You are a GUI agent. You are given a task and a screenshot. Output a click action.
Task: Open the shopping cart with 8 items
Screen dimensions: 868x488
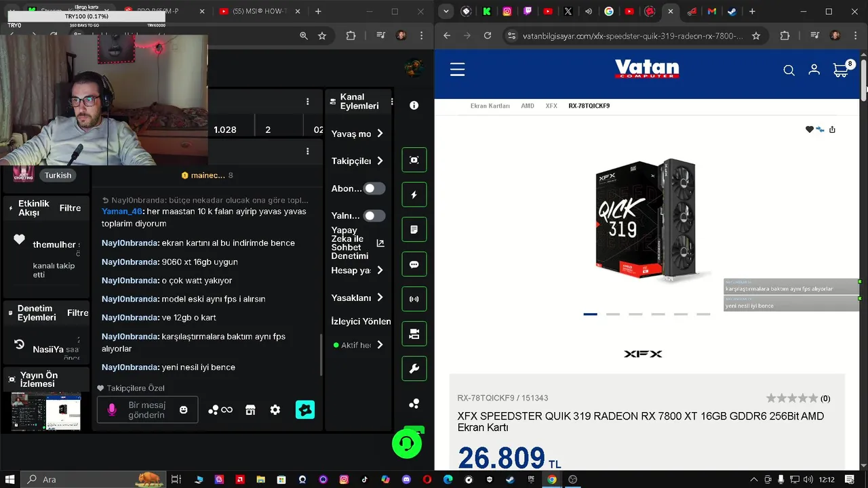pyautogui.click(x=843, y=69)
